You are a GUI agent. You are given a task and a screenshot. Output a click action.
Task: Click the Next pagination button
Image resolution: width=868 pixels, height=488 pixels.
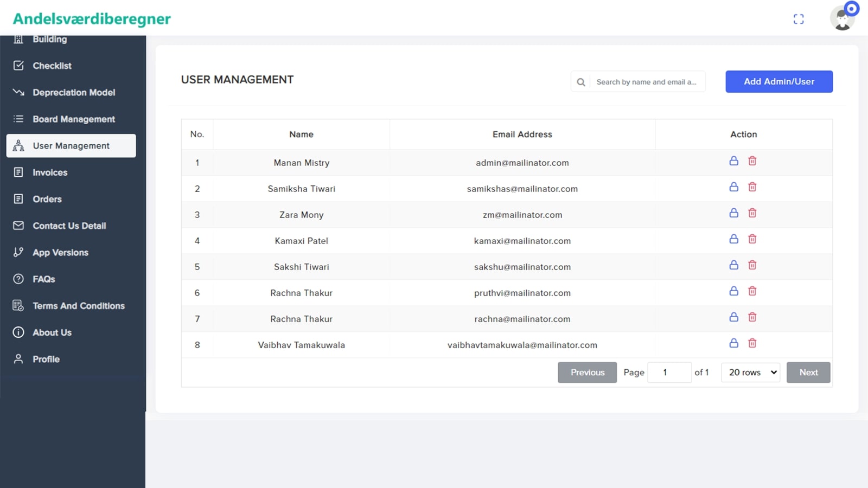808,373
